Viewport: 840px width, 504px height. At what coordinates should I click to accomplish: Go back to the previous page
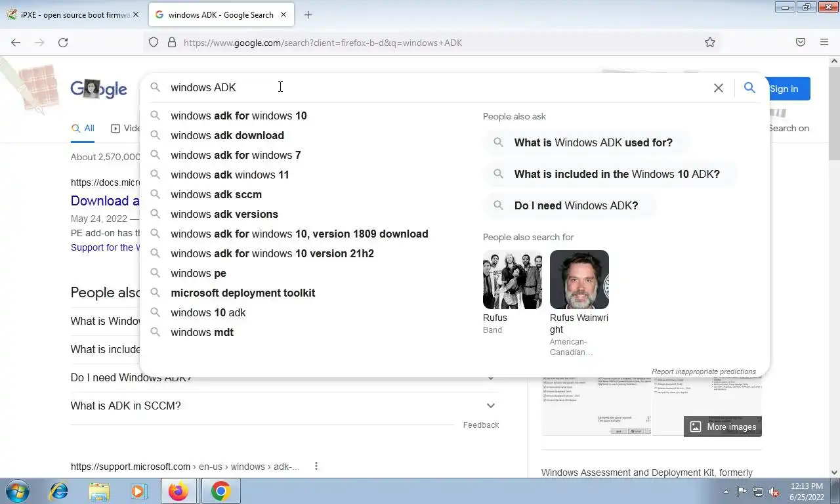[x=16, y=43]
